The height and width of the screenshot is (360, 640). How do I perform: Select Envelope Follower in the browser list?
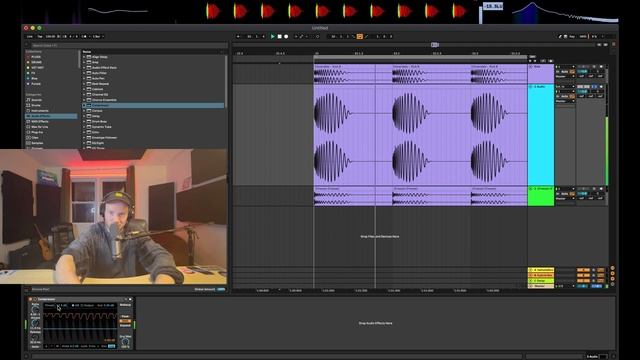point(104,138)
